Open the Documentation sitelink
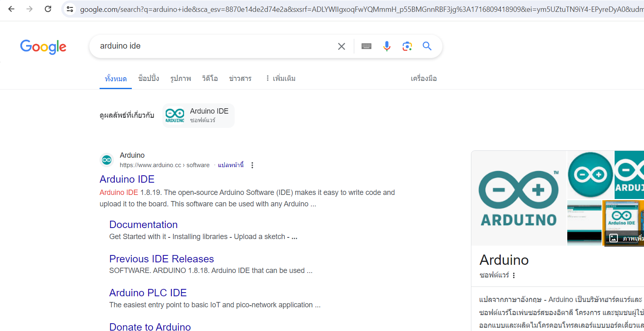This screenshot has width=644, height=331. 143,225
